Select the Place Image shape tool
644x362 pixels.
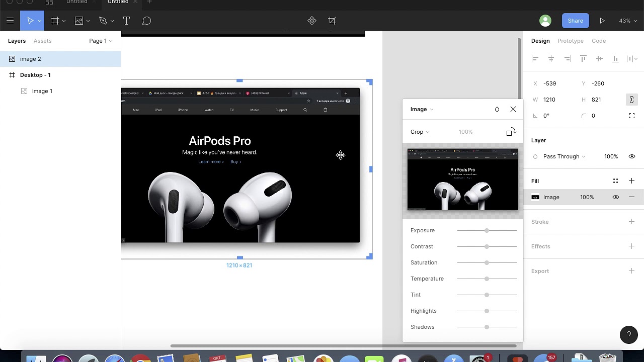click(79, 21)
